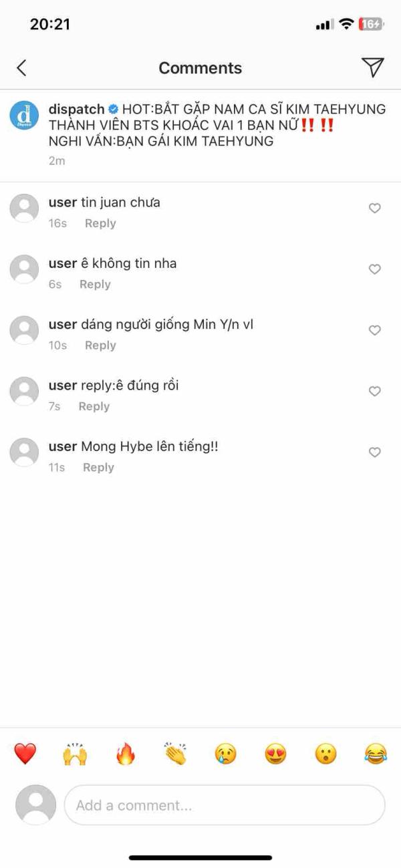This screenshot has height=868, width=401.
Task: Insert the heart-eyes emoji
Action: tap(275, 754)
